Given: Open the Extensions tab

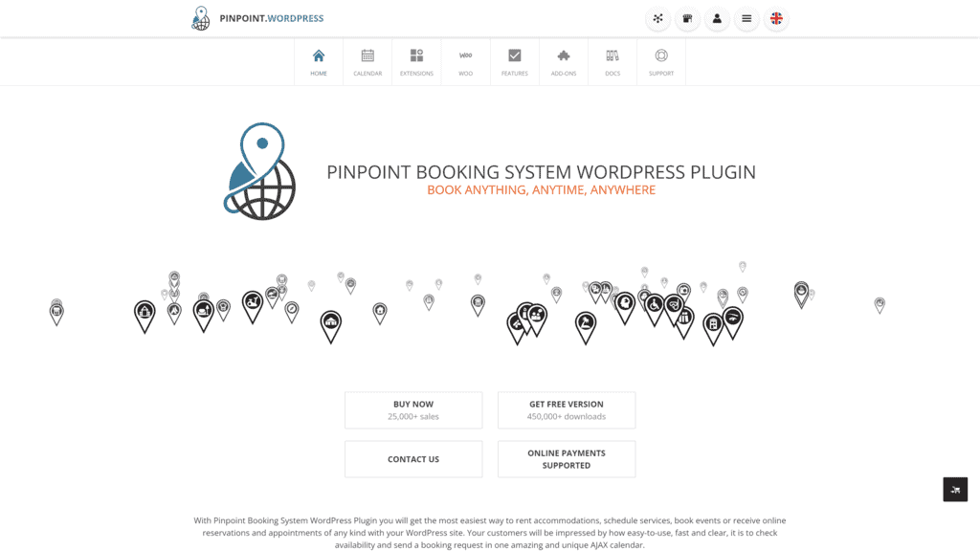Looking at the screenshot, I should [x=416, y=62].
